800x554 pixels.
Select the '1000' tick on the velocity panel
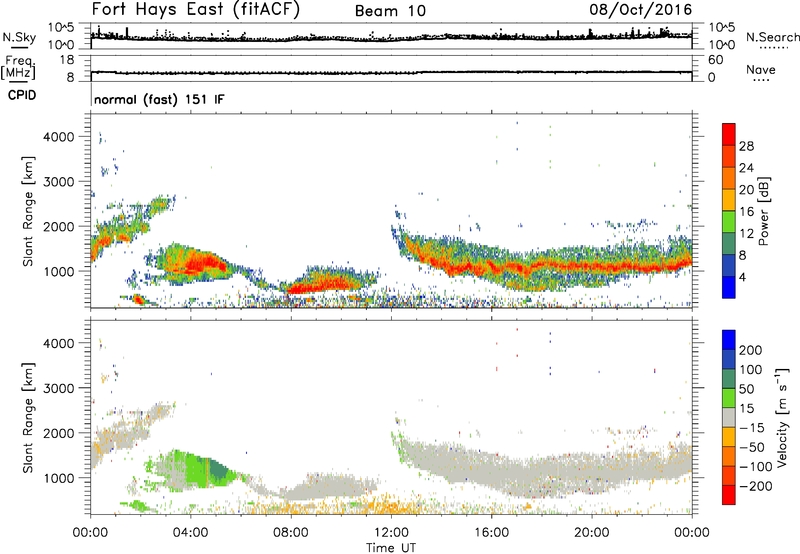coord(58,478)
